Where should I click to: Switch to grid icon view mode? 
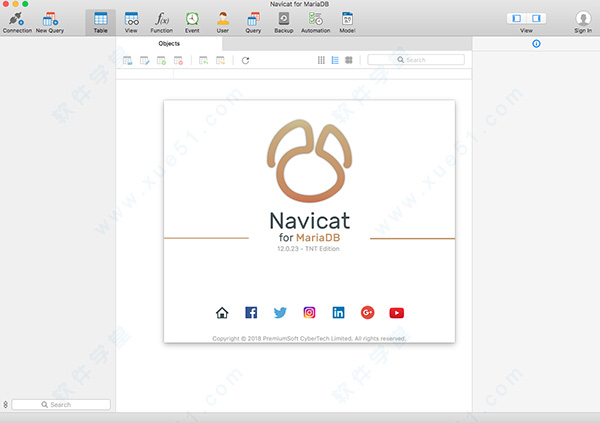pos(349,60)
